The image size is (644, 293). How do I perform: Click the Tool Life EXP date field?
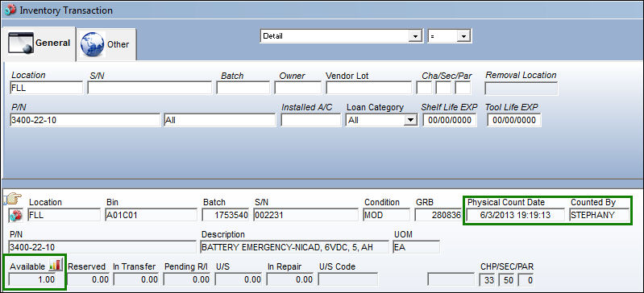(514, 120)
